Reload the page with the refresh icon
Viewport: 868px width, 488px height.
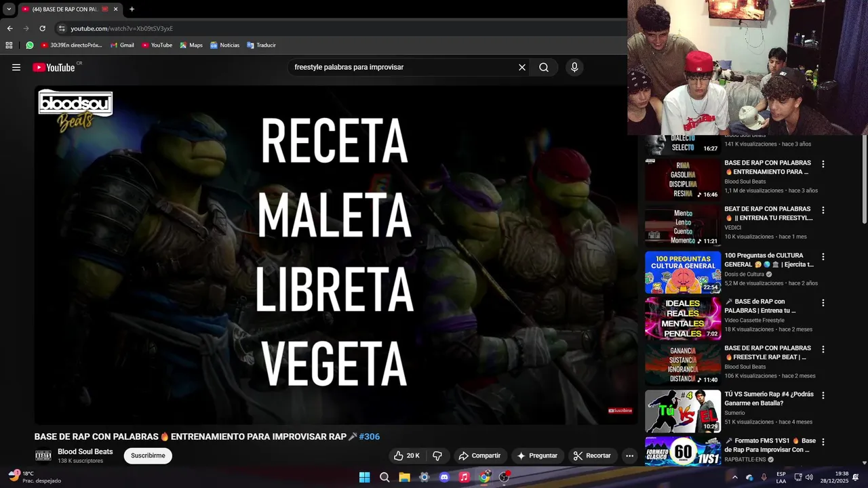coord(42,28)
